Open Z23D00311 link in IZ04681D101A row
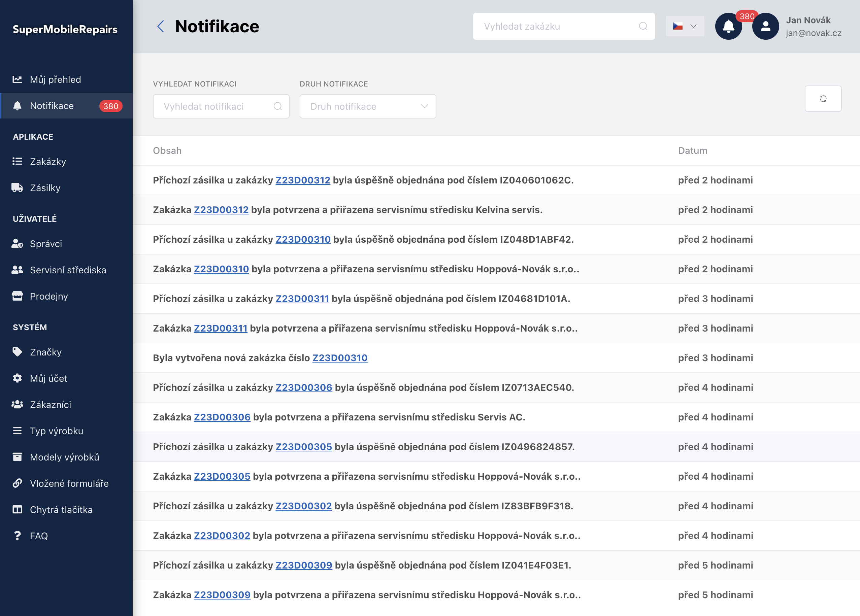 click(302, 299)
